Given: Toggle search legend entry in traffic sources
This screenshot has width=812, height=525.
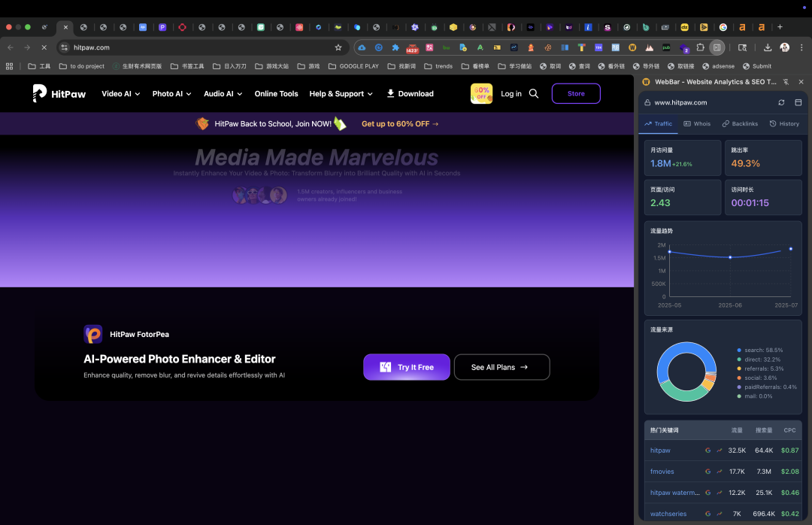Looking at the screenshot, I should click(759, 351).
